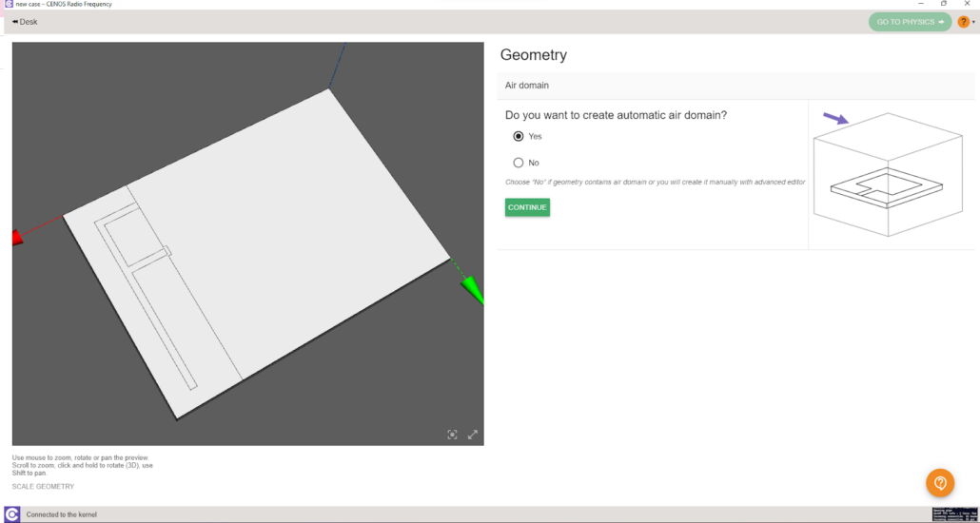Screen dimensions: 980x523
Task: Click the fit-to-view icon in 3D preview
Action: [x=452, y=435]
